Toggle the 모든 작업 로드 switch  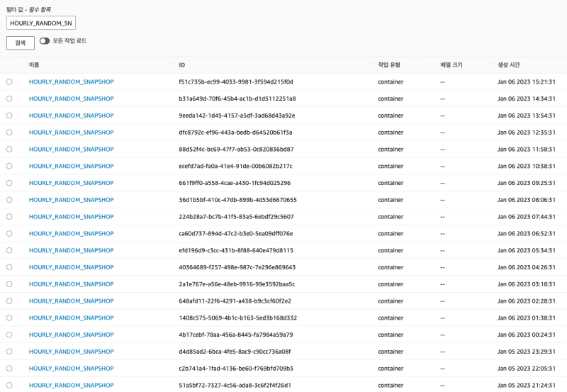coord(45,41)
